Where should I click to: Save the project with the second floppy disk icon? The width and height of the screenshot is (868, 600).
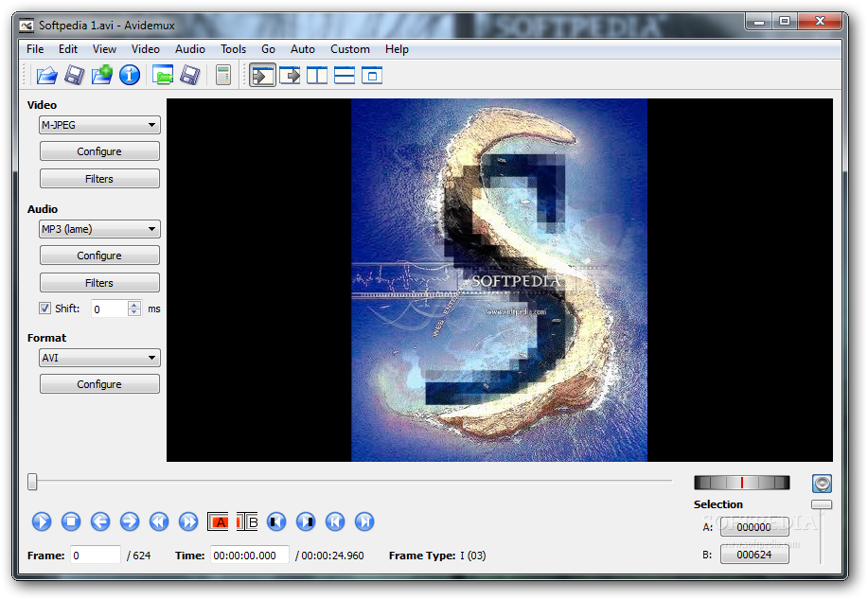point(190,75)
